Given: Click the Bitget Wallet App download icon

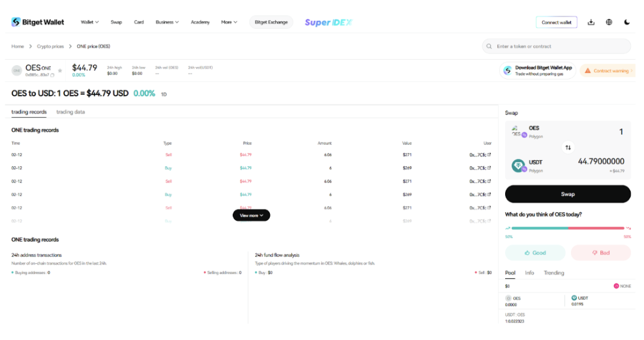Looking at the screenshot, I should click(508, 70).
